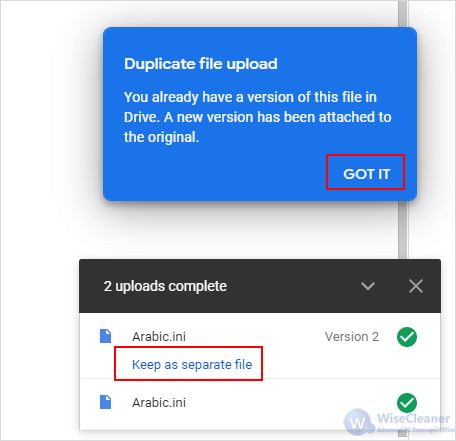This screenshot has height=441, width=456.
Task: Click the 2 uploads complete header text
Action: [165, 286]
